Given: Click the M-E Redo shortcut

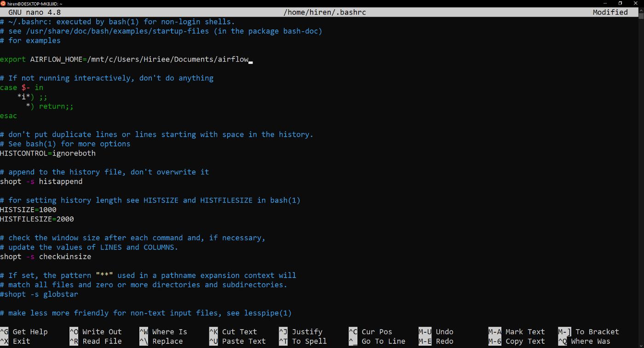Looking at the screenshot, I should 436,341.
